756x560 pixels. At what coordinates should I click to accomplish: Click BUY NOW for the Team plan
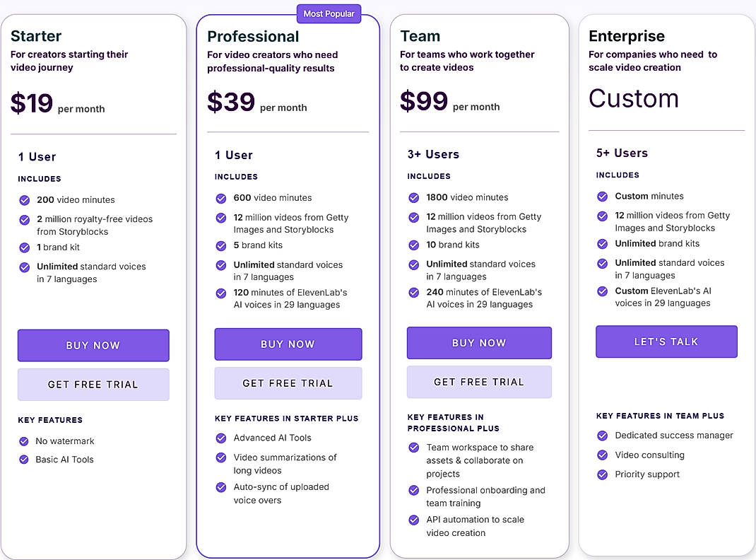(479, 343)
